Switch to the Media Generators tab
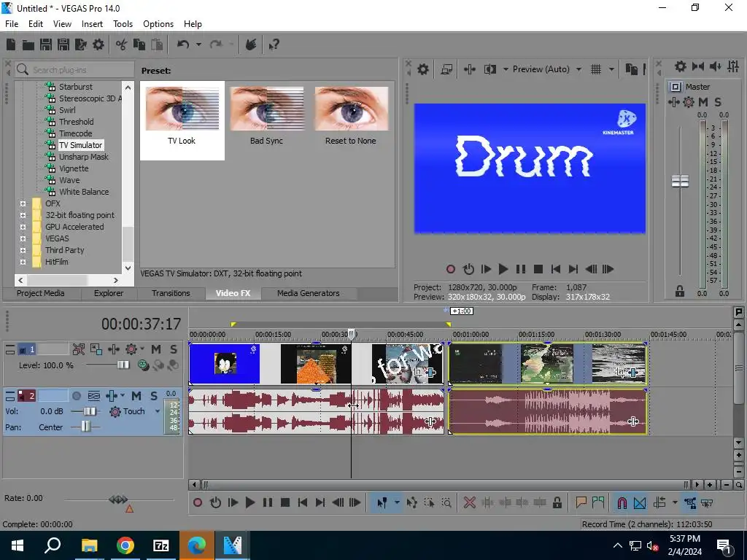747x560 pixels. 309,293
